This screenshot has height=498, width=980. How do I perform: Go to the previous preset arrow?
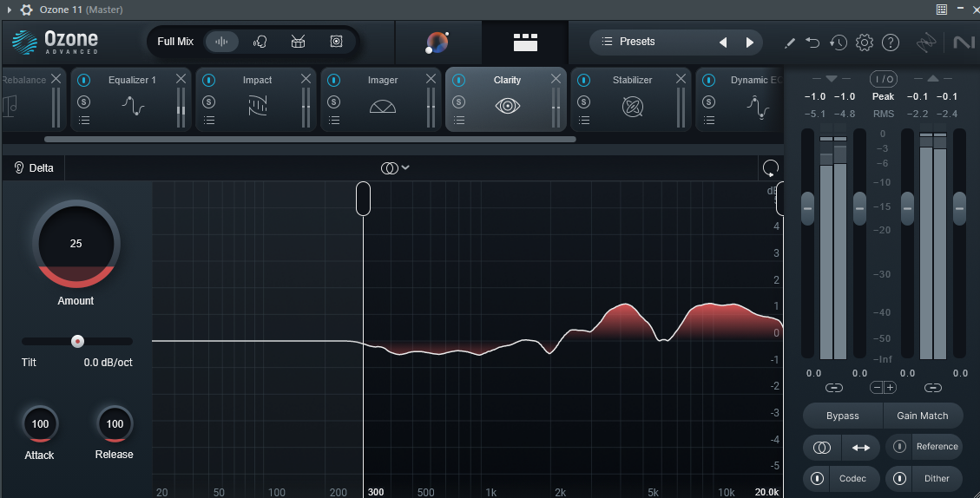coord(723,42)
